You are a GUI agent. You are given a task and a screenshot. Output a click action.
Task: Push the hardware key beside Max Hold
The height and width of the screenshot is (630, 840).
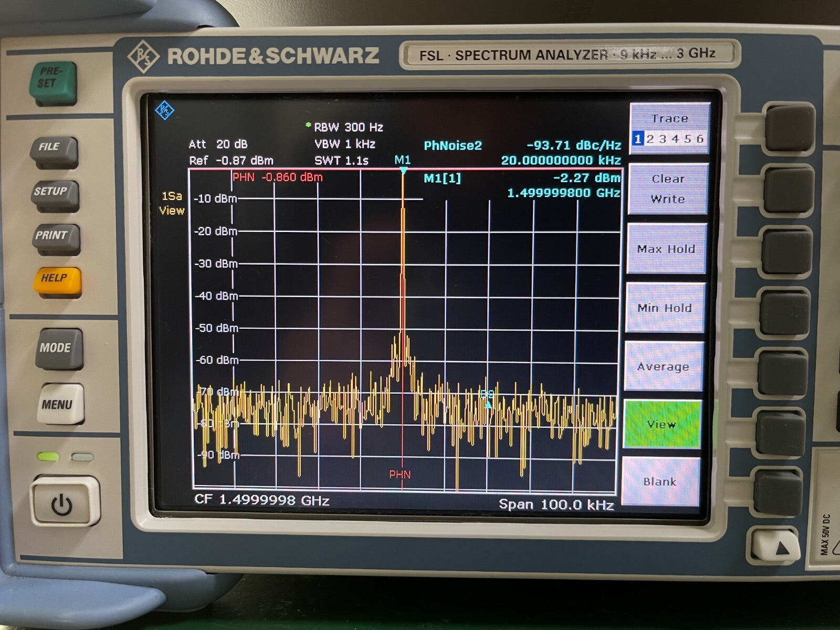pyautogui.click(x=787, y=251)
